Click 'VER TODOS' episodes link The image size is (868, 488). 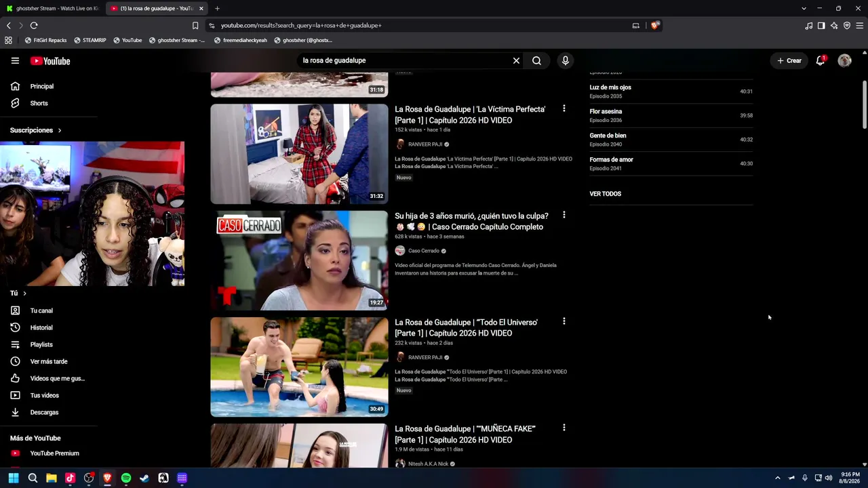[x=605, y=194]
